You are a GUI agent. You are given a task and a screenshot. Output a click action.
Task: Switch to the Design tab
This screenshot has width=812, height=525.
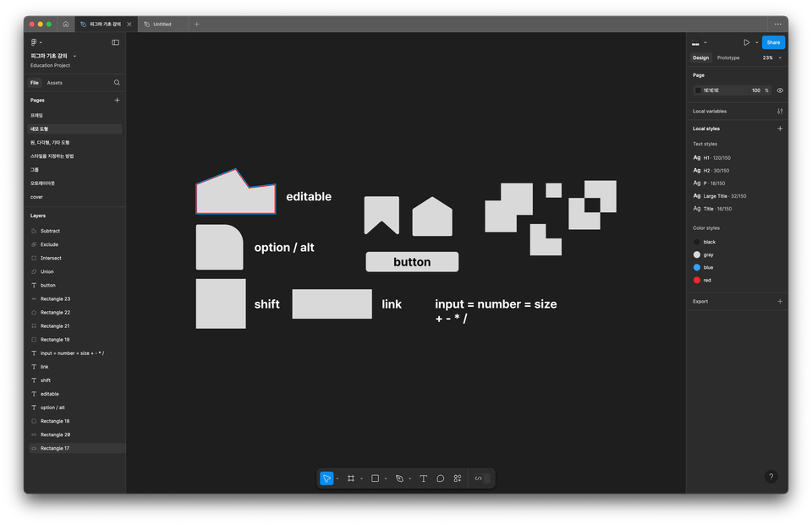(700, 58)
